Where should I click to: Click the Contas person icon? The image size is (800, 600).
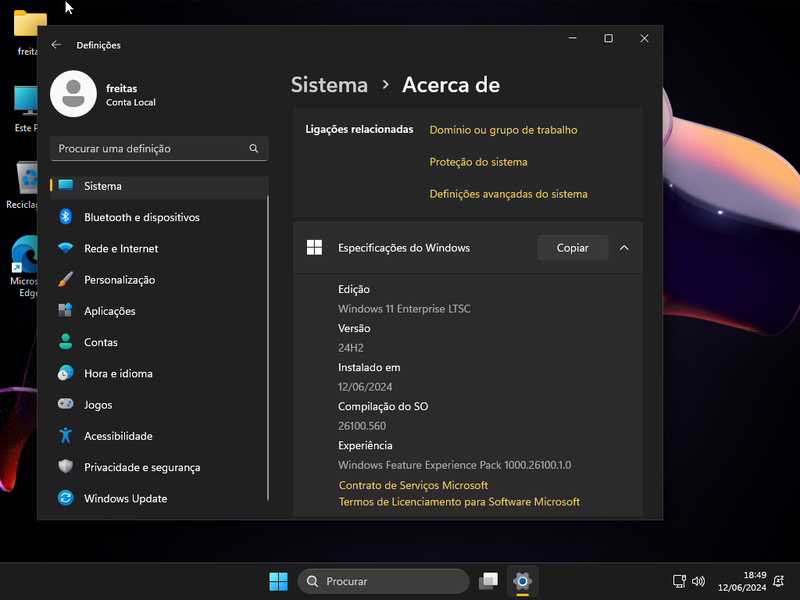(x=65, y=342)
